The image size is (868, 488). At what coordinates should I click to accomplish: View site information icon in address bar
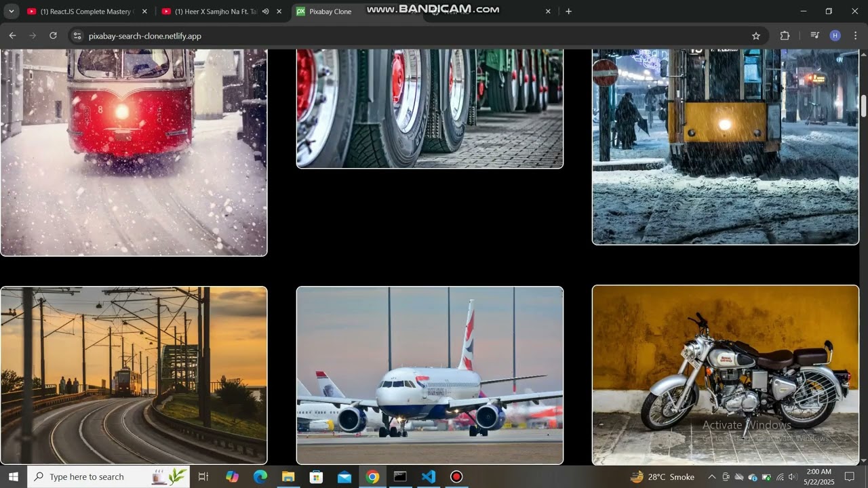point(77,36)
